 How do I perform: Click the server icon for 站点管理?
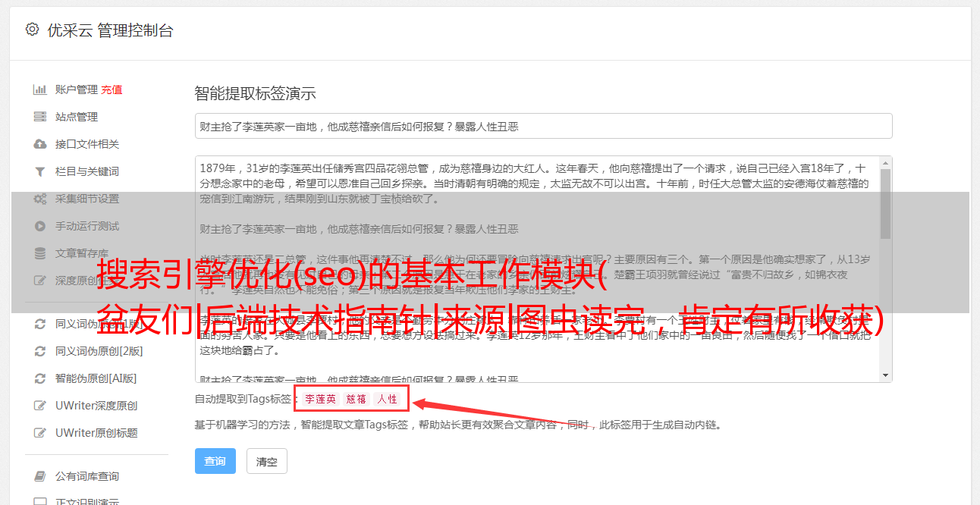click(40, 117)
